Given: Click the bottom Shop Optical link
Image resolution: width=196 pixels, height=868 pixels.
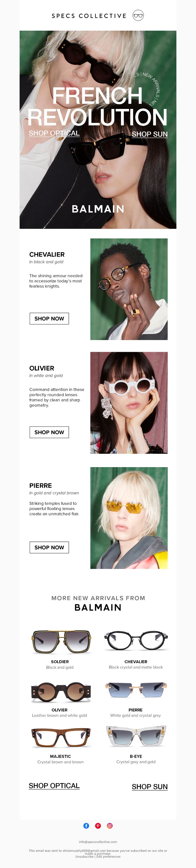Looking at the screenshot, I should (54, 786).
